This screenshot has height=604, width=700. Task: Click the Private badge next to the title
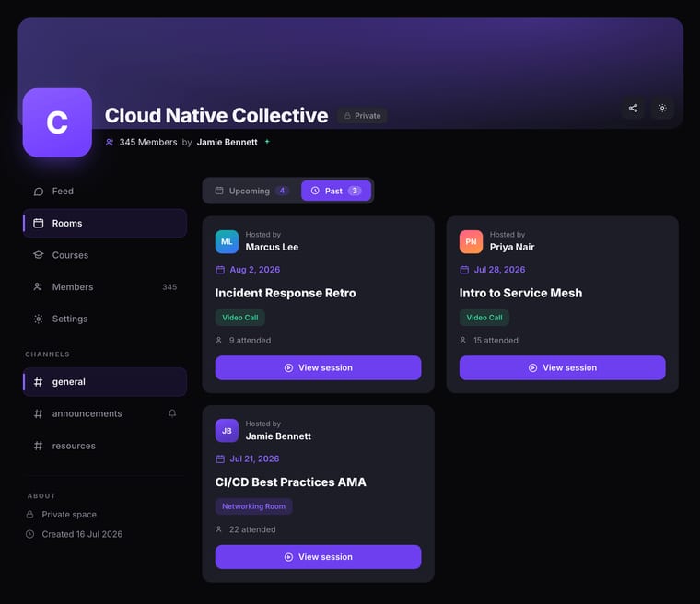362,116
